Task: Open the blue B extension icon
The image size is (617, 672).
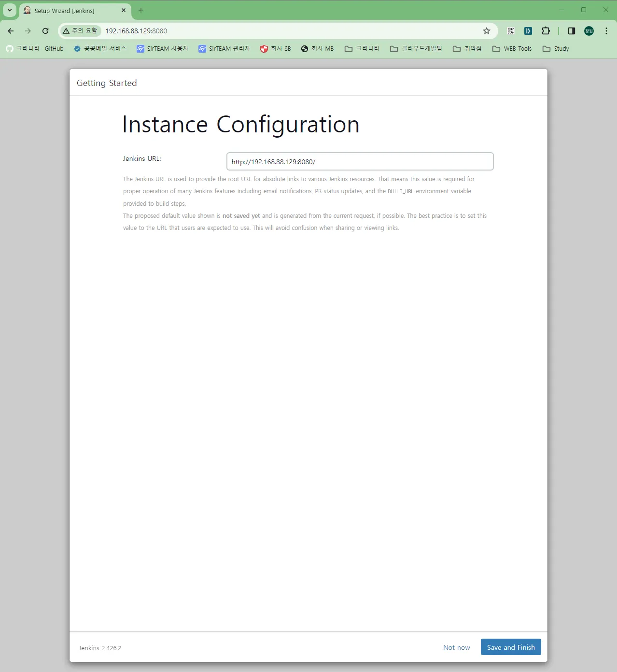Action: (528, 31)
